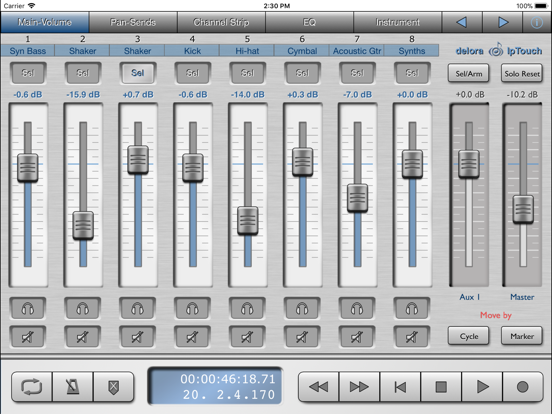552x414 pixels.
Task: Mute the Kick track
Action: [x=192, y=337]
